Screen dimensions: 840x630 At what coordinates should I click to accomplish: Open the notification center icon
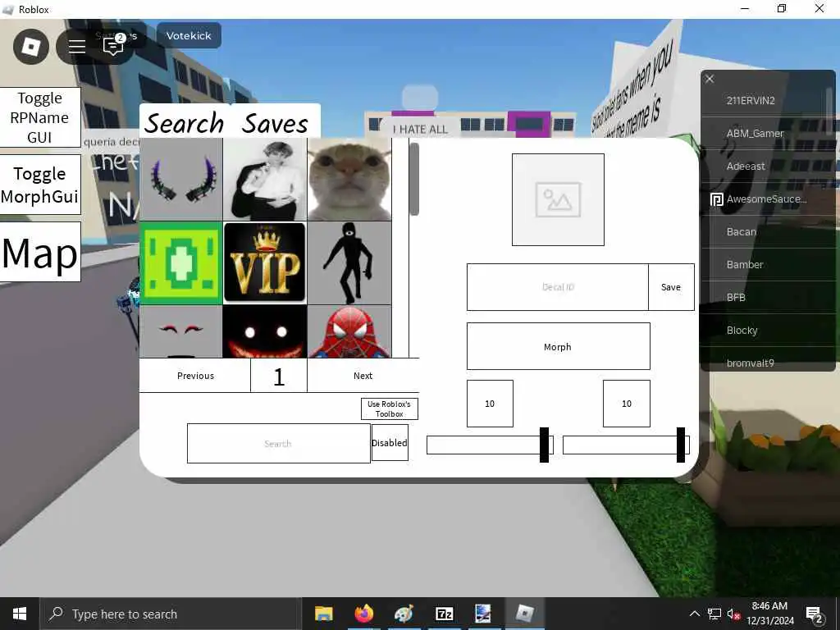point(815,614)
